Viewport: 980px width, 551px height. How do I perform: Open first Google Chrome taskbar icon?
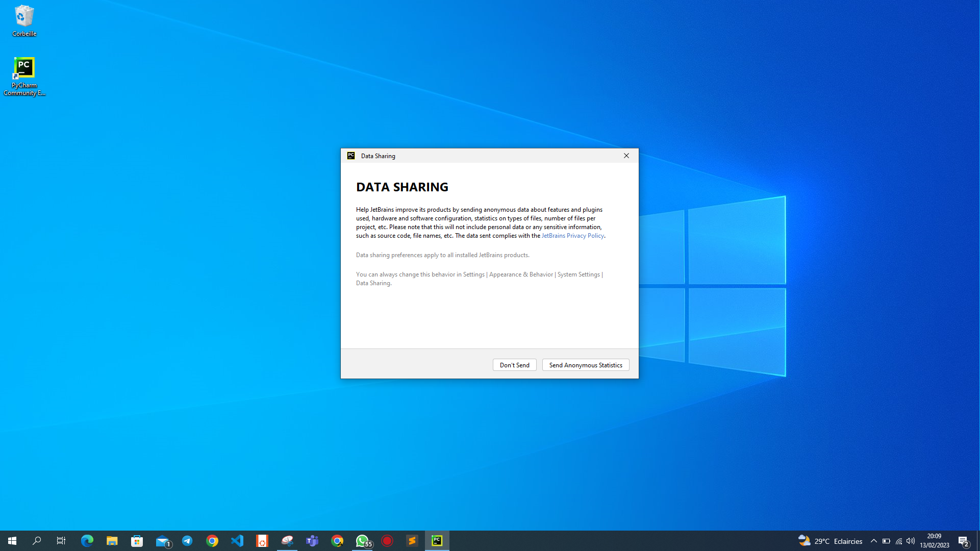click(212, 541)
